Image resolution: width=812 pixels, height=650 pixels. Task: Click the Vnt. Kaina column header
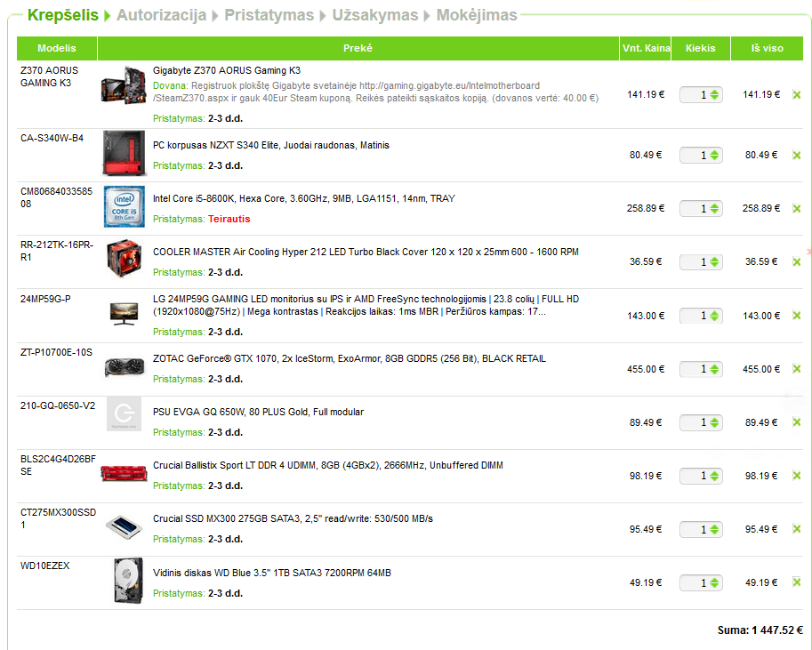click(x=646, y=48)
